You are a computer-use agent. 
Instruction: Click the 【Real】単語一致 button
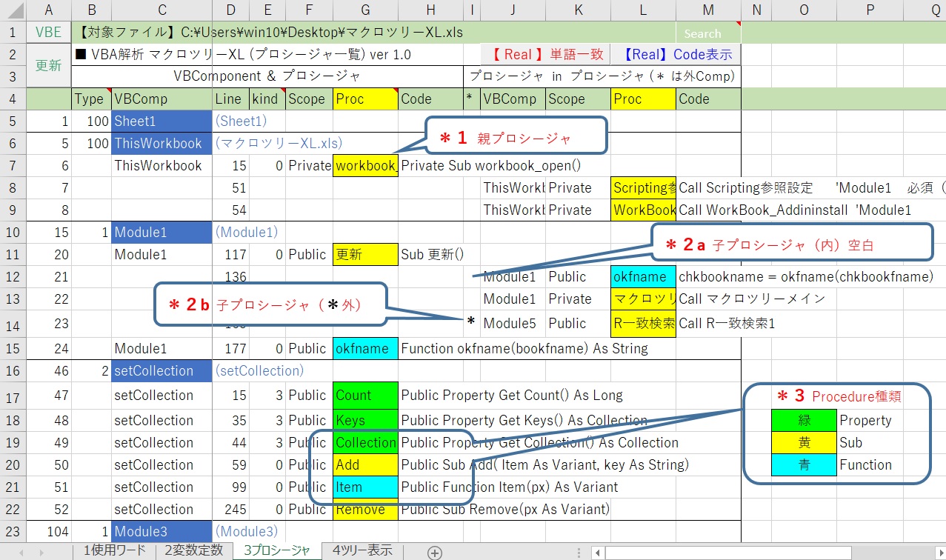pos(548,54)
